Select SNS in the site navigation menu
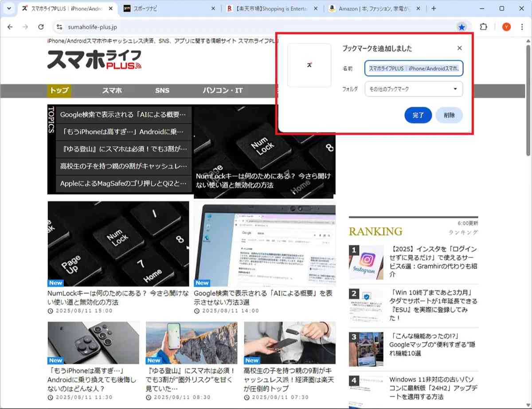 (162, 90)
